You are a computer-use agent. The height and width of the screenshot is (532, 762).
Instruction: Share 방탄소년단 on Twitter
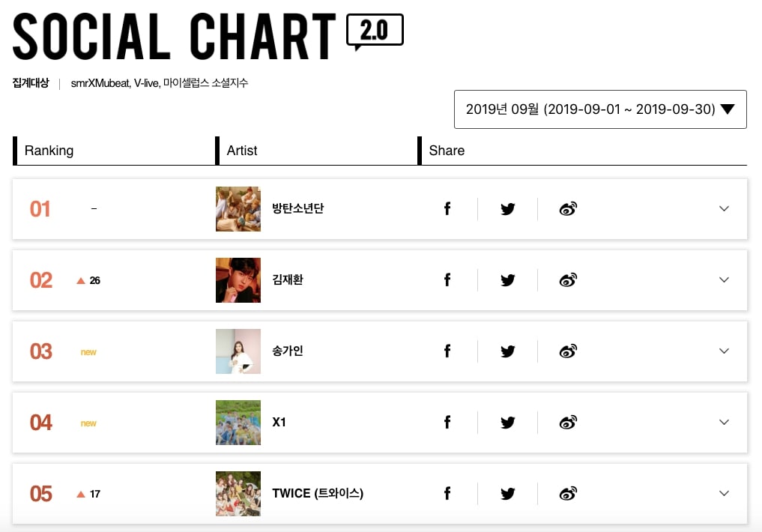tap(507, 209)
